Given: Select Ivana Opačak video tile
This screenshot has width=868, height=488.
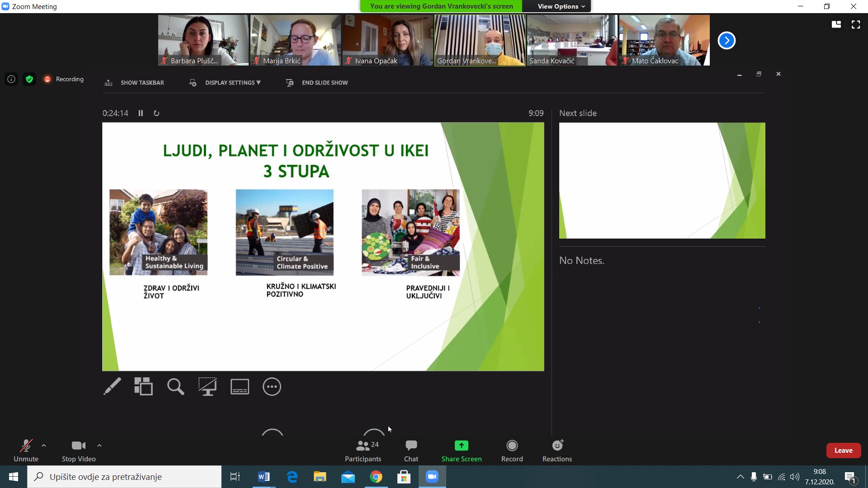Looking at the screenshot, I should 387,40.
